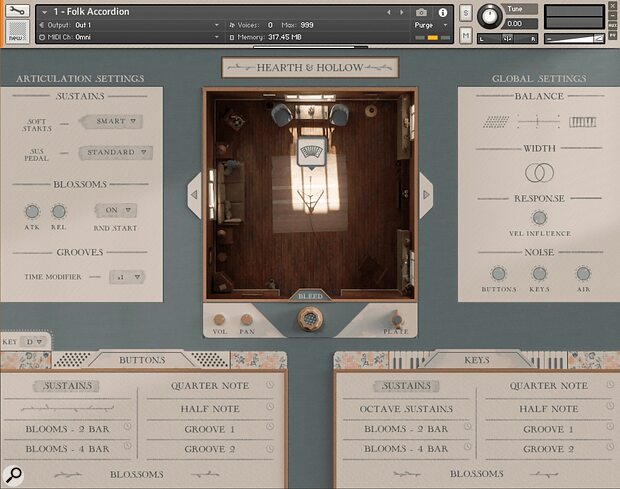This screenshot has width=620, height=489.
Task: Click the Noise Air knob
Action: [583, 274]
